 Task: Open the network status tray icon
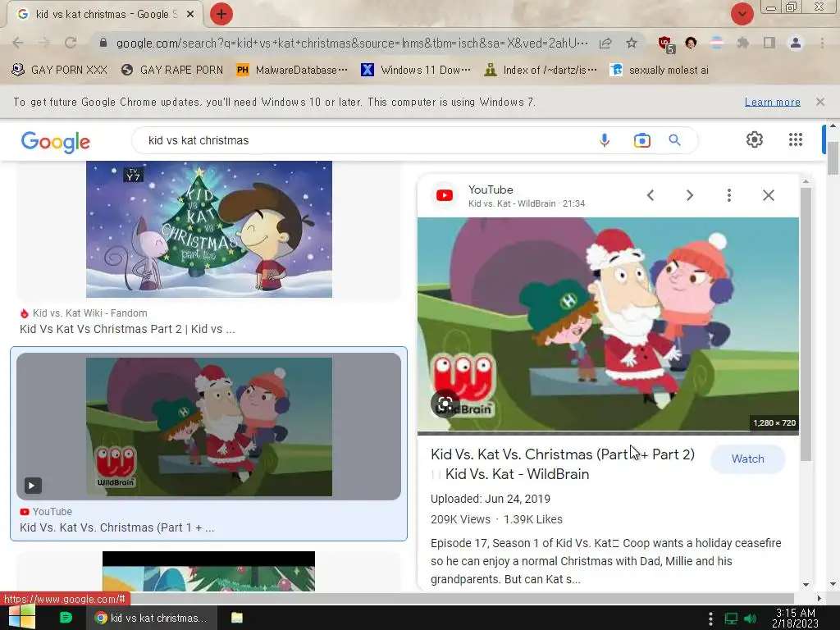point(731,619)
